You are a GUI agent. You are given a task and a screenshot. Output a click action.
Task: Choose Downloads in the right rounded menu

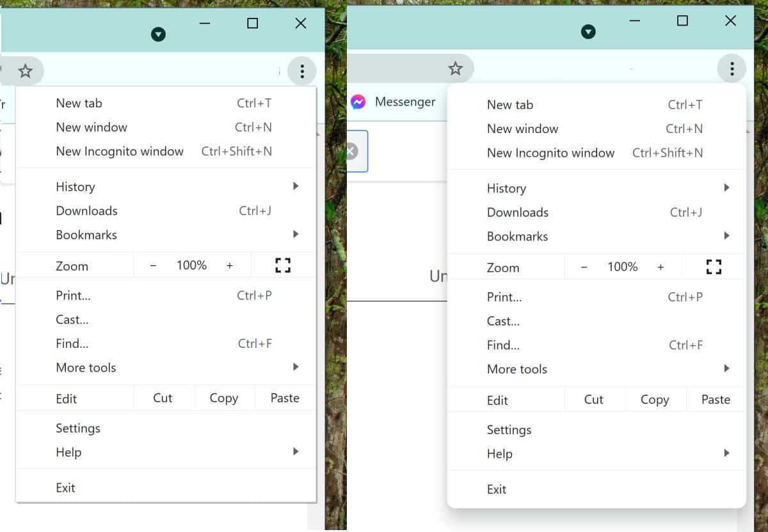click(518, 212)
